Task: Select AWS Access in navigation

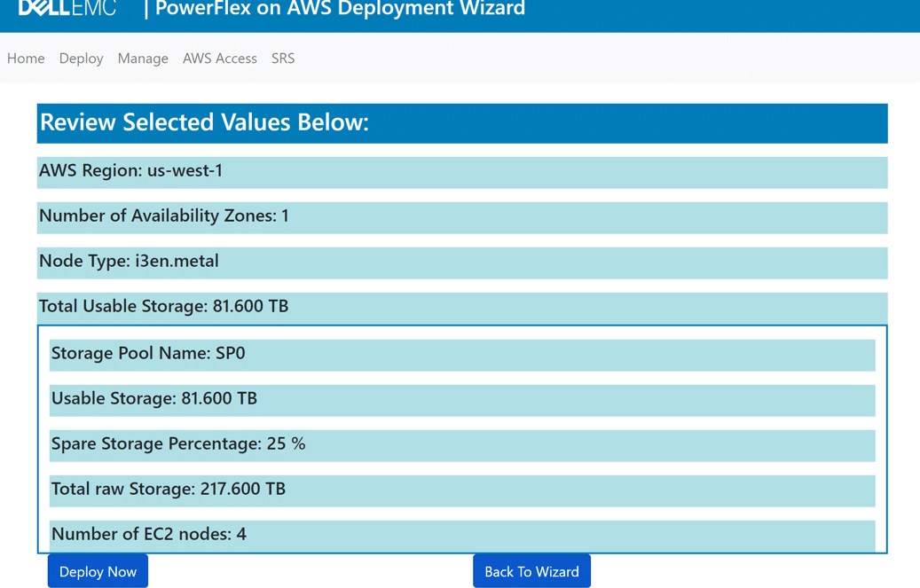Action: coord(219,59)
